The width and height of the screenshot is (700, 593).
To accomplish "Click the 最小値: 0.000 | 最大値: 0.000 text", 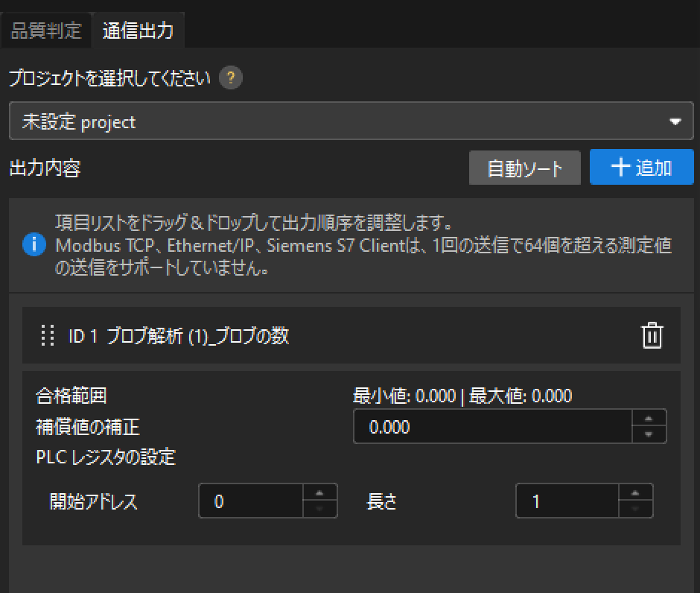I will [x=462, y=396].
